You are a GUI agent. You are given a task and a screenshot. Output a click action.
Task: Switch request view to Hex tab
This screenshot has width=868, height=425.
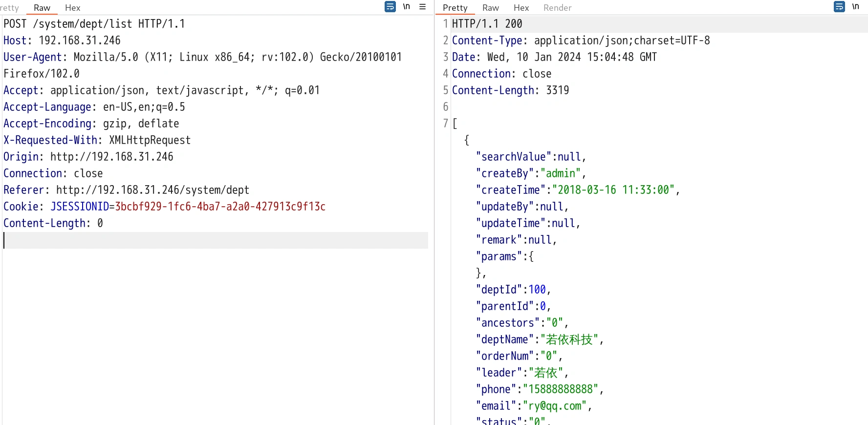tap(72, 8)
